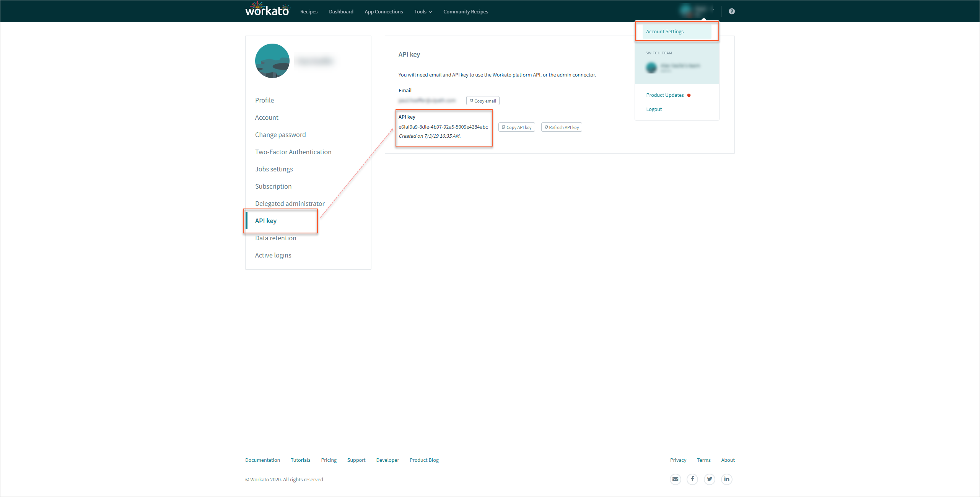Open the Documentation footer link
The image size is (980, 497).
[262, 460]
